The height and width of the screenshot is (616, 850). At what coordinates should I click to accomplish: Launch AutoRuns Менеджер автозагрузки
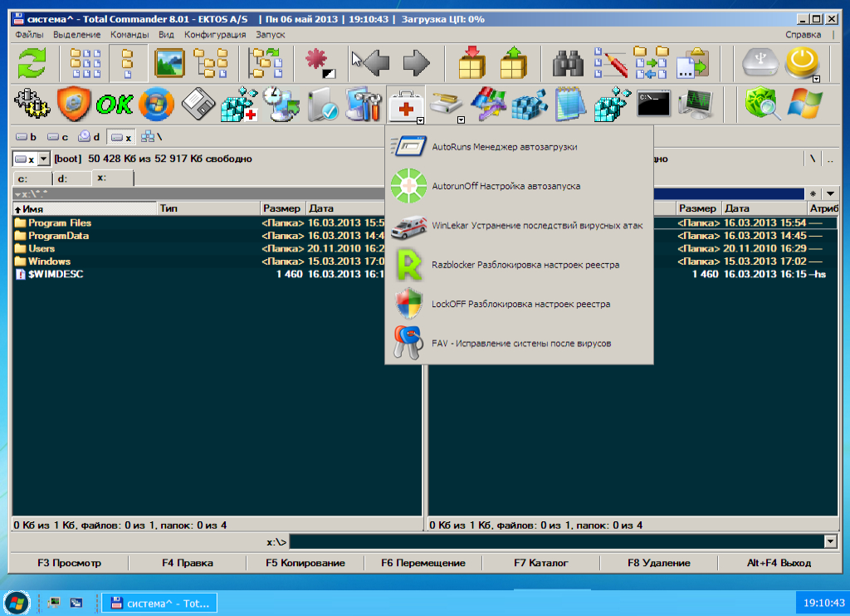(x=519, y=146)
